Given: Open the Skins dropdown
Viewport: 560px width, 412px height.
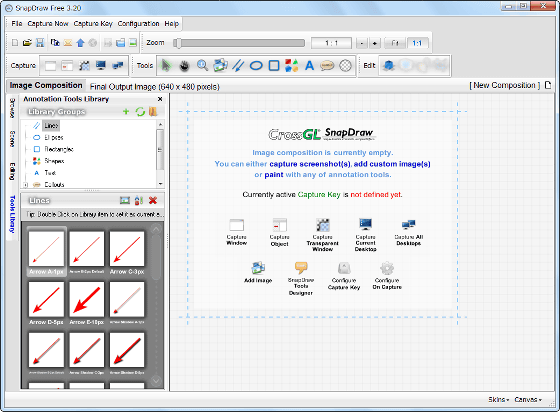Looking at the screenshot, I should tap(499, 400).
